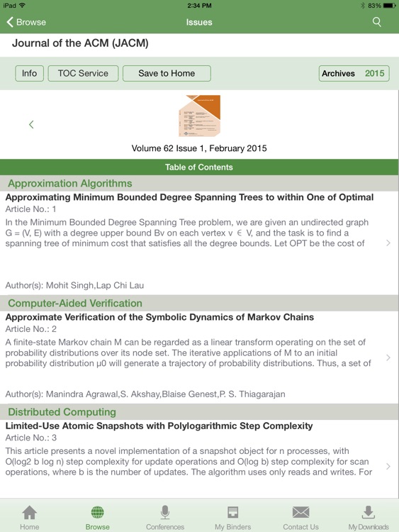399x532 pixels.
Task: Select the My Binders tab
Action: click(x=233, y=517)
